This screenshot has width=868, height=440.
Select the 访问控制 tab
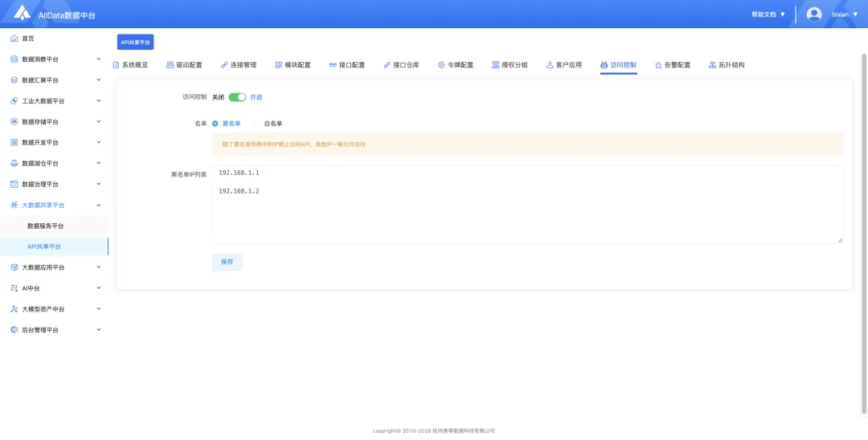coord(618,65)
